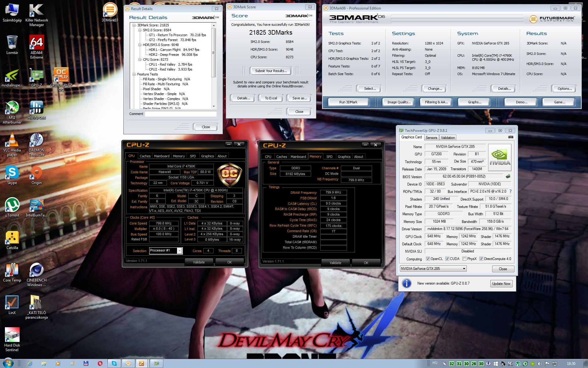Select 'HDR2 - Deep Freeze' tree row

click(173, 55)
